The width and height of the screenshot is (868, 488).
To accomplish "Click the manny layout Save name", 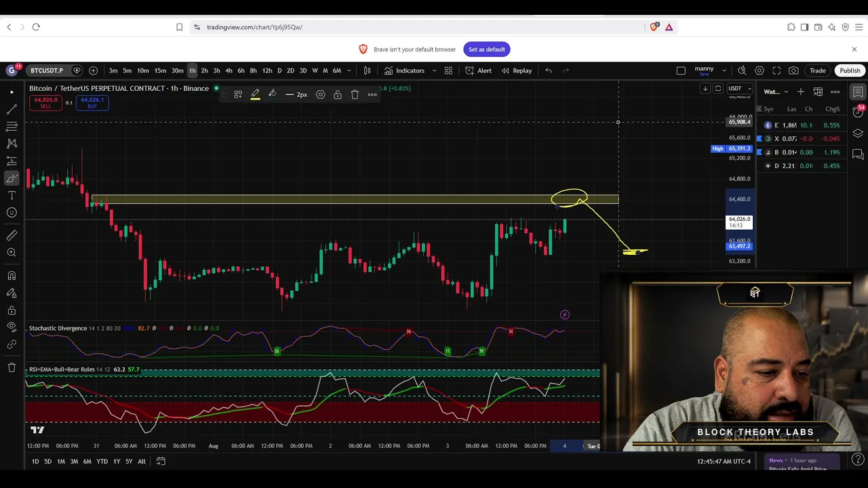I will pyautogui.click(x=704, y=70).
